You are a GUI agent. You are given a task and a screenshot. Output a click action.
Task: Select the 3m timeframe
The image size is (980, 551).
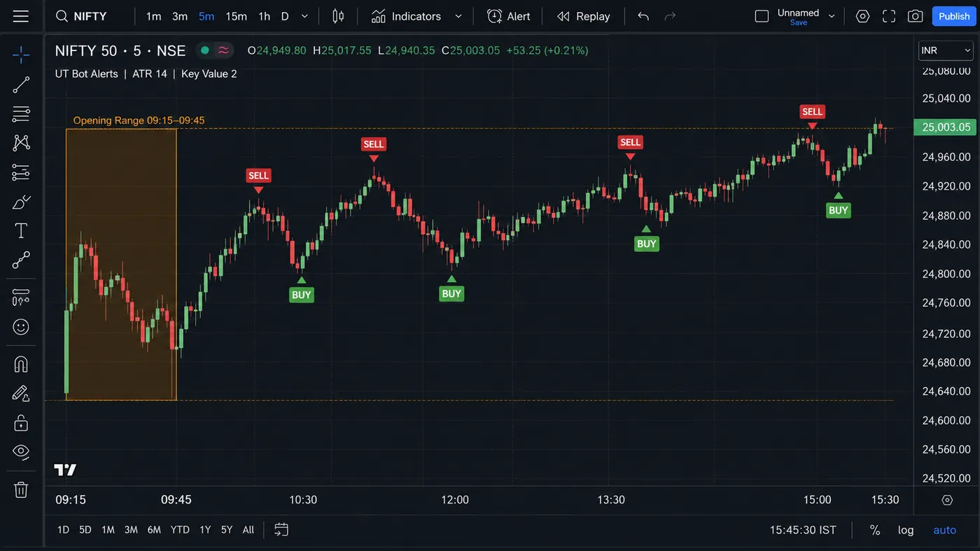tap(180, 16)
